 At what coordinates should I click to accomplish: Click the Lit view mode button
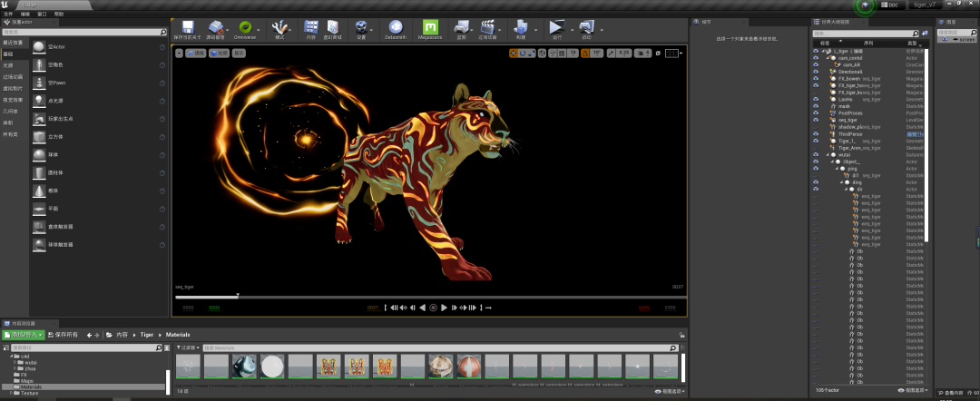pyautogui.click(x=220, y=54)
